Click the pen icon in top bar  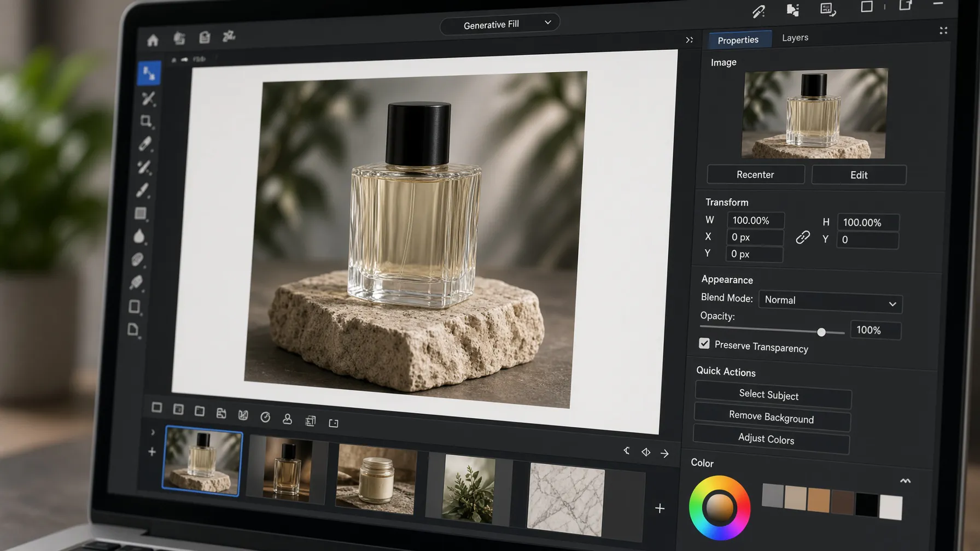[759, 11]
